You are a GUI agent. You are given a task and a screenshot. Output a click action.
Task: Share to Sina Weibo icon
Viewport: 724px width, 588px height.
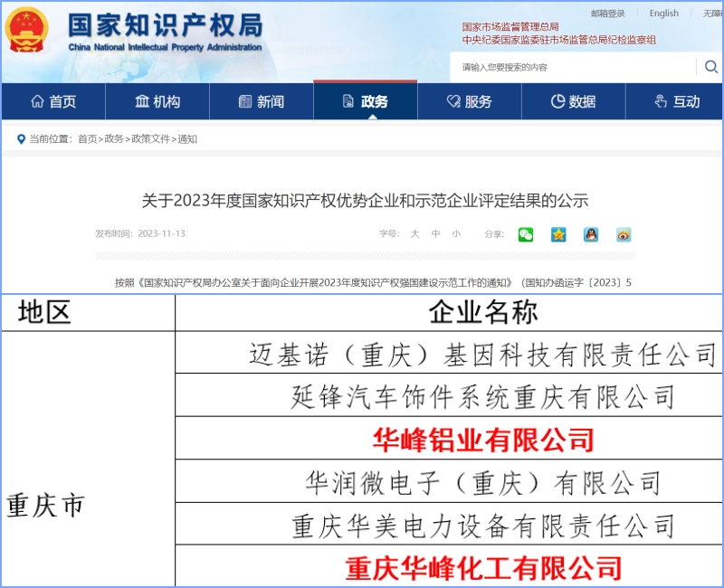coord(624,234)
